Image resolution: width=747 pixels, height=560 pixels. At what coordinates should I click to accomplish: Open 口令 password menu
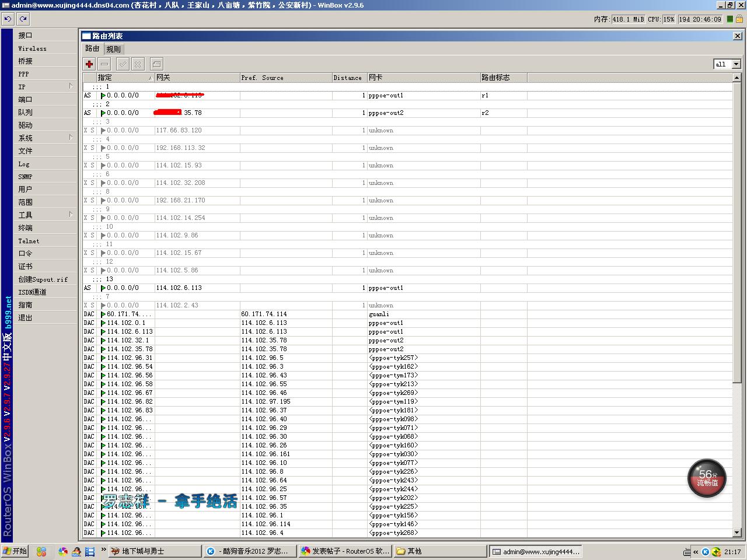[46, 254]
